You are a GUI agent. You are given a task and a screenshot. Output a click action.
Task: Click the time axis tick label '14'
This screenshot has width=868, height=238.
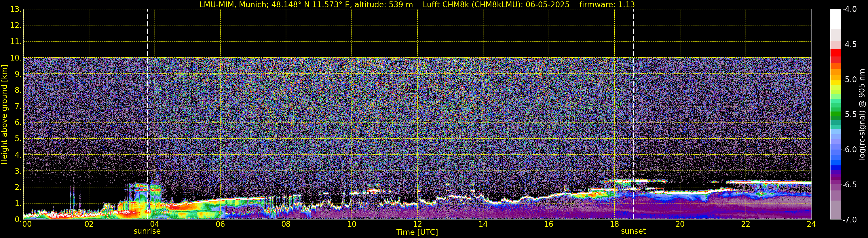tap(483, 224)
